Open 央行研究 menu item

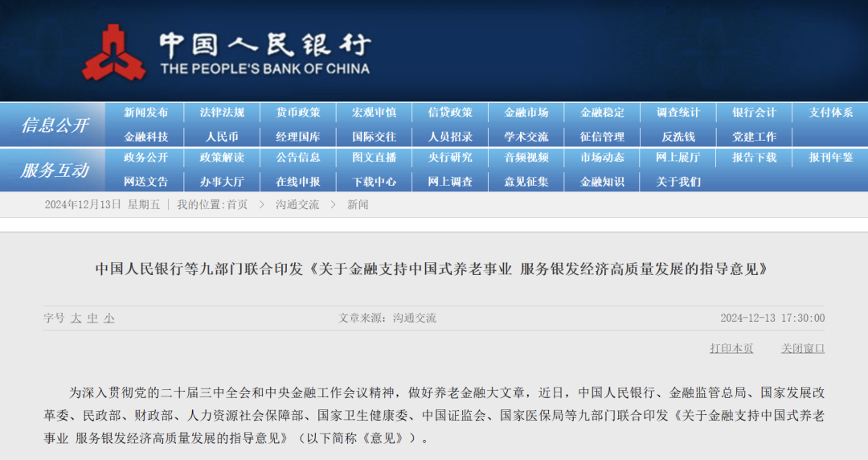coord(450,158)
